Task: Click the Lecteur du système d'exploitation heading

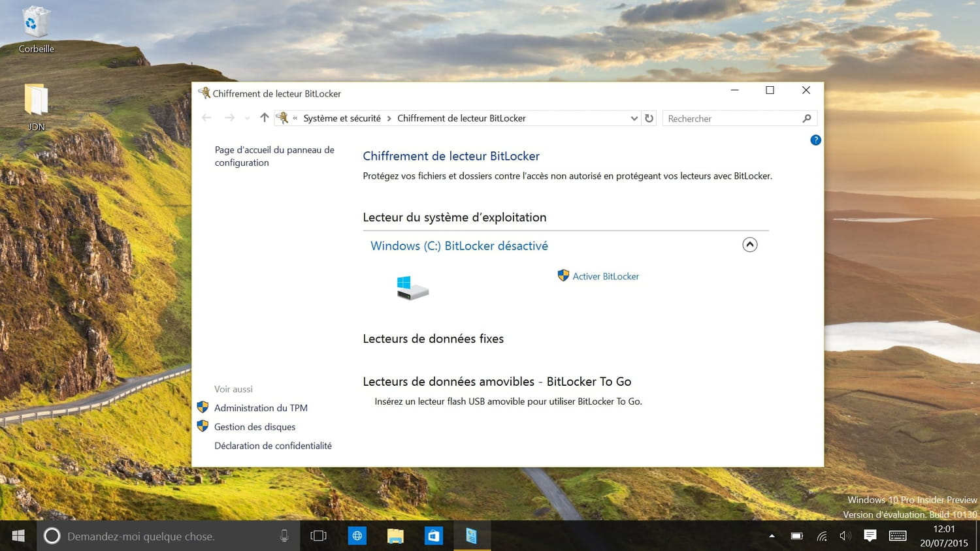Action: tap(455, 217)
